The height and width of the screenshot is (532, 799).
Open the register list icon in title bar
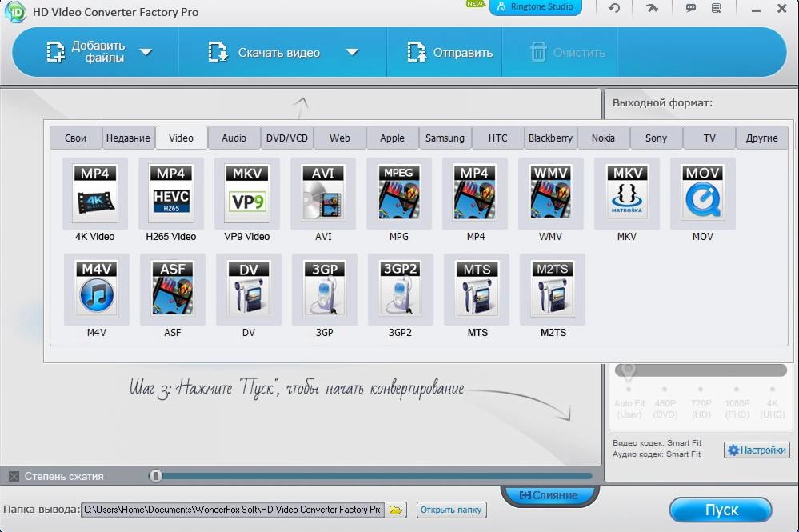pyautogui.click(x=717, y=8)
